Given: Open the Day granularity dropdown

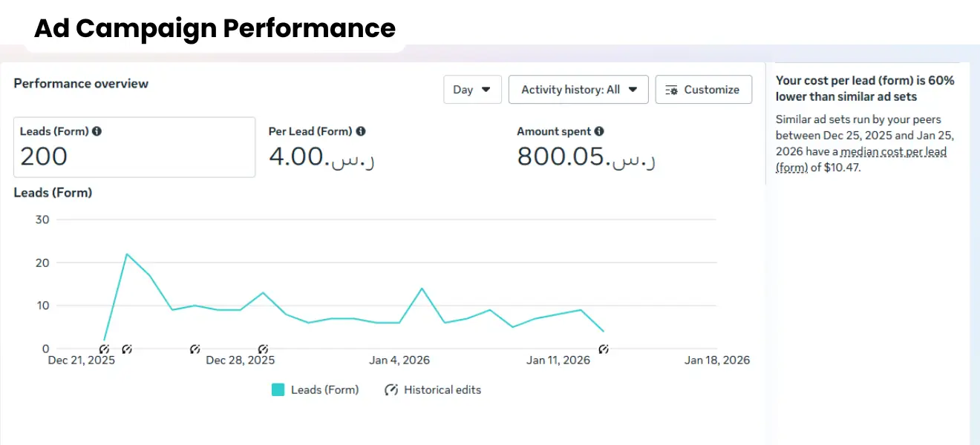Looking at the screenshot, I should (472, 90).
